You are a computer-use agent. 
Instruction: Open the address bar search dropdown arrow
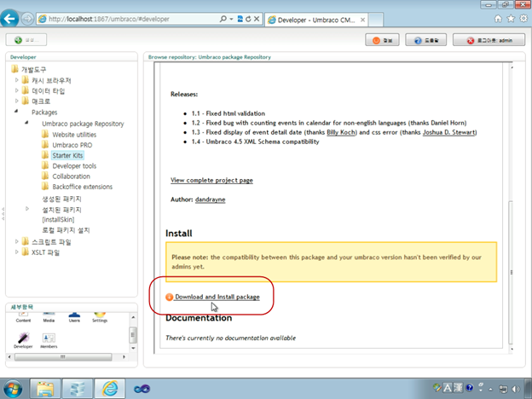point(231,19)
